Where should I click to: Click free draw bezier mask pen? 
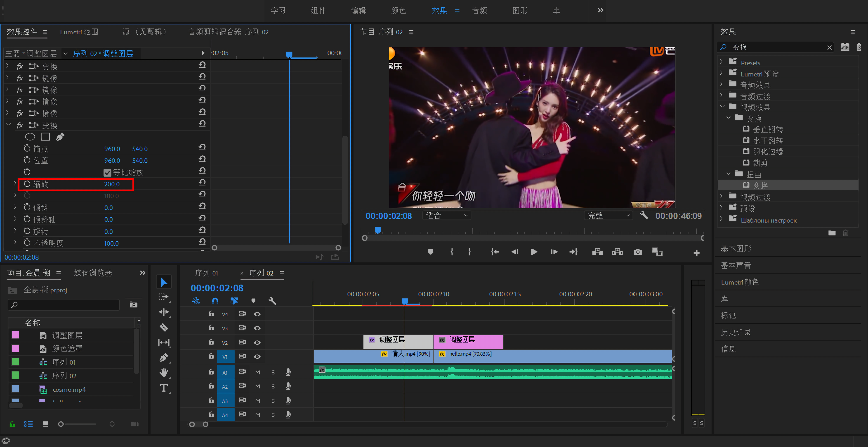[60, 137]
